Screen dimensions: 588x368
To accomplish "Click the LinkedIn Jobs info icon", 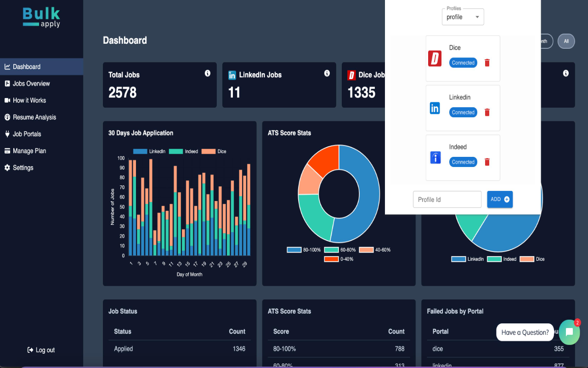I will click(x=327, y=73).
